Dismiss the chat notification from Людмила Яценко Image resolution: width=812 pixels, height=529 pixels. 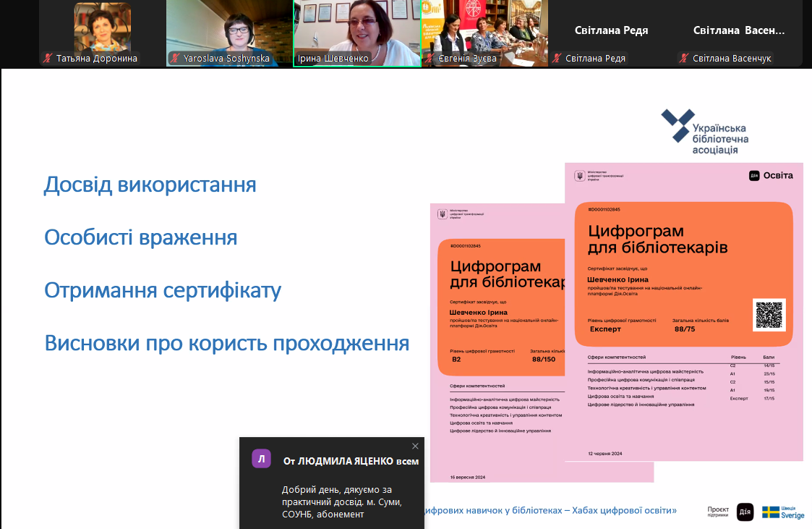(415, 447)
